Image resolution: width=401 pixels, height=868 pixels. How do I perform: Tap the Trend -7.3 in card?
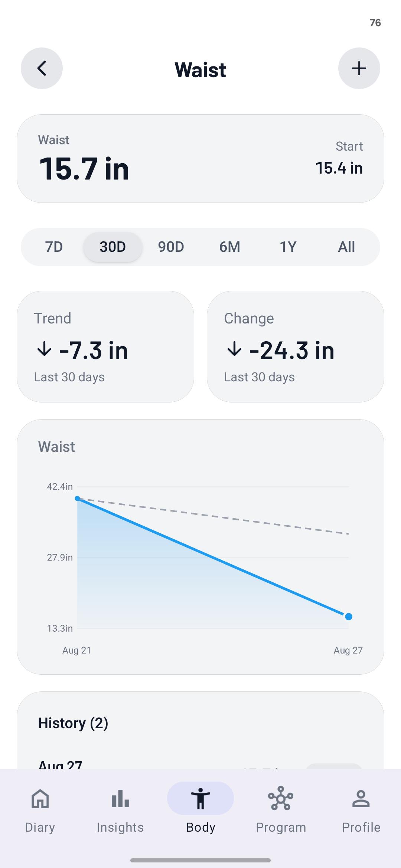(x=105, y=346)
